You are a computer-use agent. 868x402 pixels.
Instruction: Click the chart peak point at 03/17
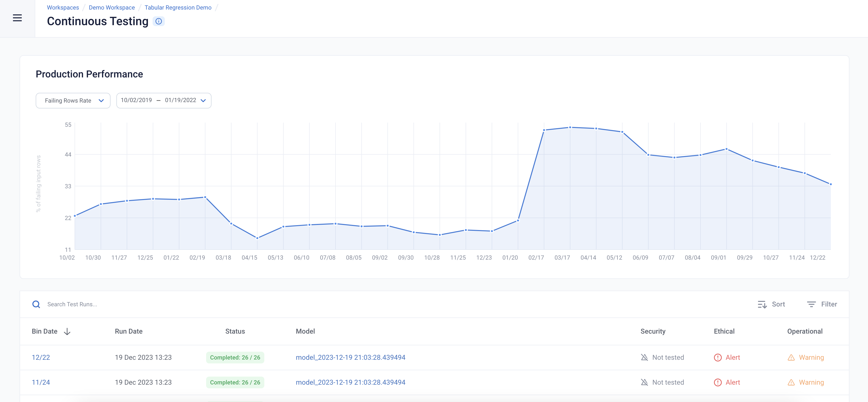click(x=570, y=127)
